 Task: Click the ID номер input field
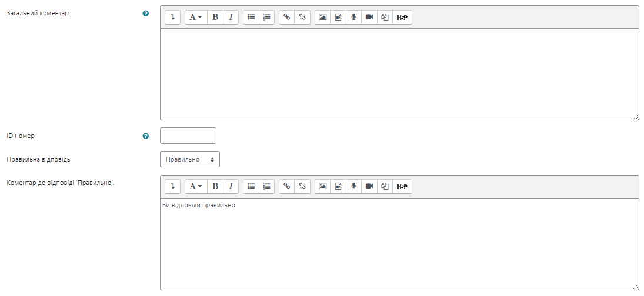tap(188, 136)
